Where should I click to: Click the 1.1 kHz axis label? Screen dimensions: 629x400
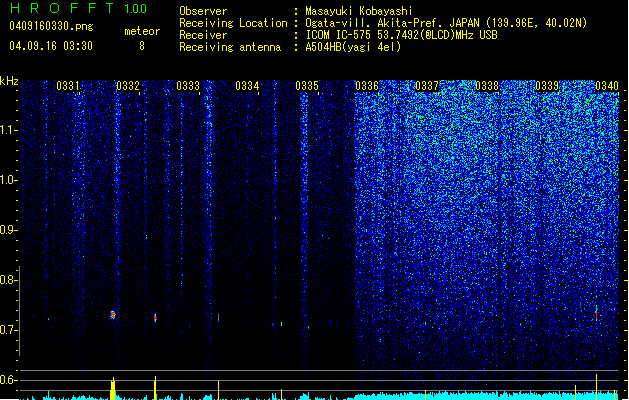point(8,130)
